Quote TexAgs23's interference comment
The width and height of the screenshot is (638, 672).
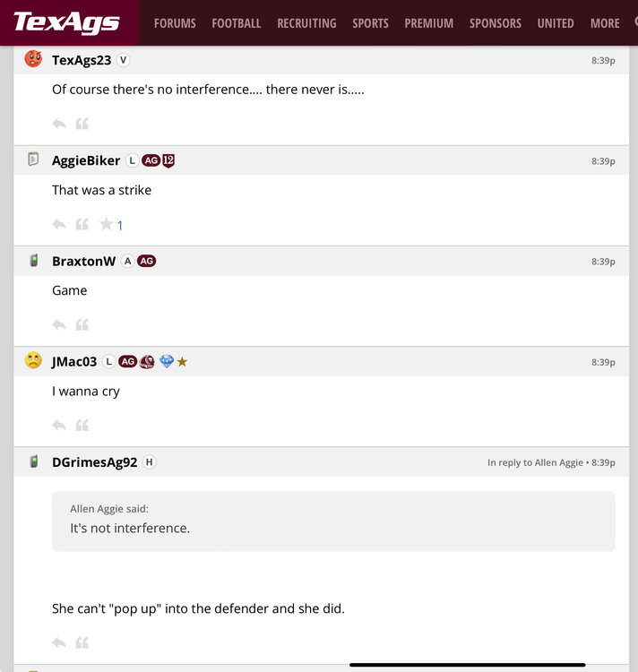[x=82, y=124]
